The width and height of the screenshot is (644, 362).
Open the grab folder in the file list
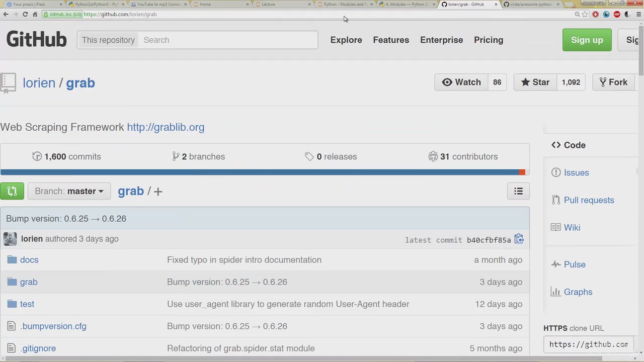(29, 282)
